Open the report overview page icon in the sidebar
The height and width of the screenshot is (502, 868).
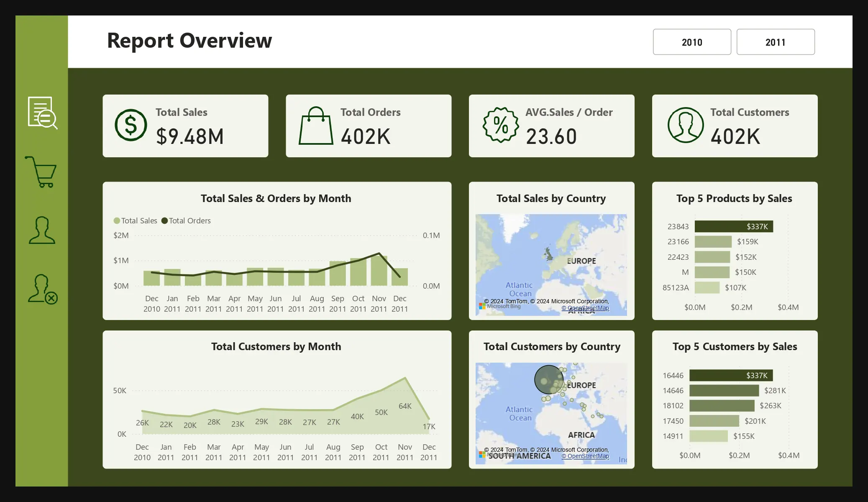42,113
